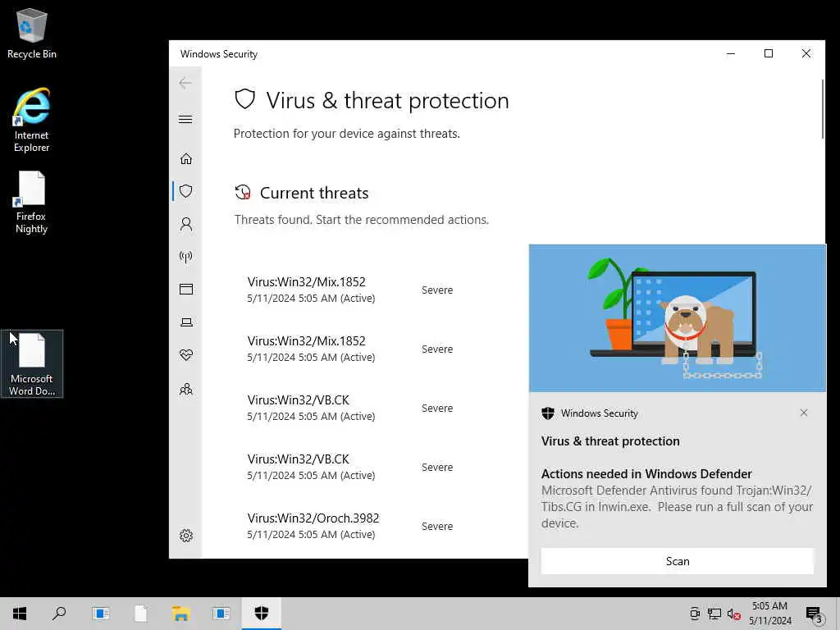Open Firefox Nightly desktop shortcut
The height and width of the screenshot is (630, 840).
tap(32, 203)
